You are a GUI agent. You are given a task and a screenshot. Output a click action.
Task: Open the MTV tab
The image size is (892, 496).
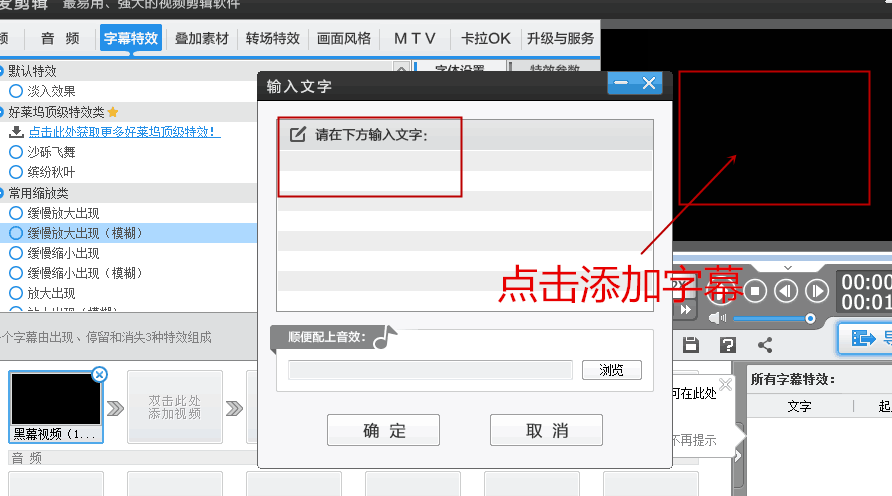click(x=415, y=38)
